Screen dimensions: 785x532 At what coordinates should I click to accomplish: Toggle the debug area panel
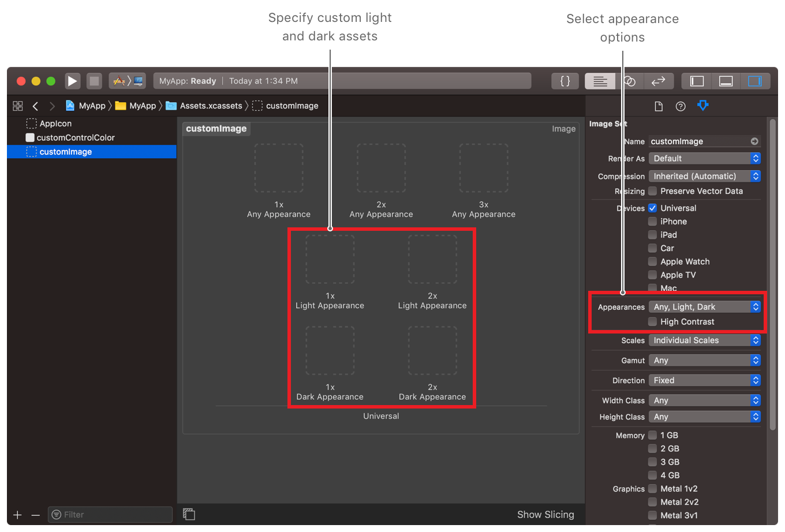[726, 81]
